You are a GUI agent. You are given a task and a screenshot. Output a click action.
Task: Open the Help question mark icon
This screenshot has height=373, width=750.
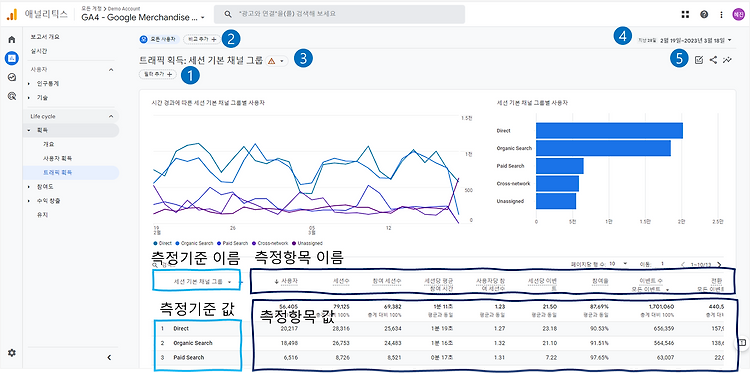tap(704, 14)
